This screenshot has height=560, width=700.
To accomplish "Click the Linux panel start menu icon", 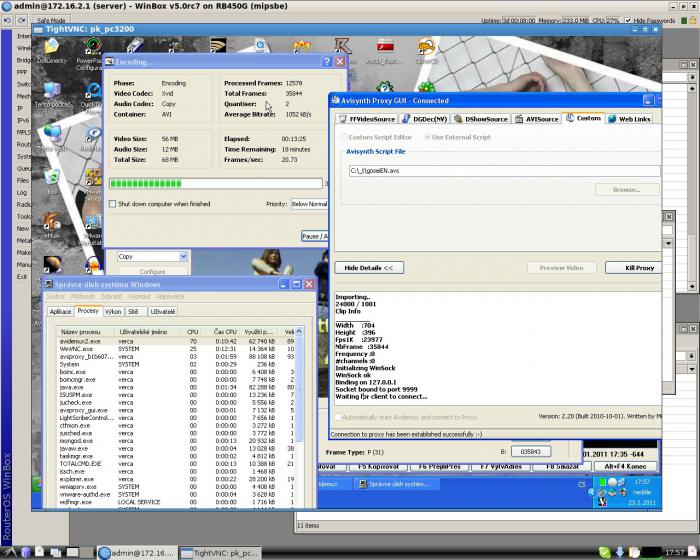I will [x=9, y=552].
